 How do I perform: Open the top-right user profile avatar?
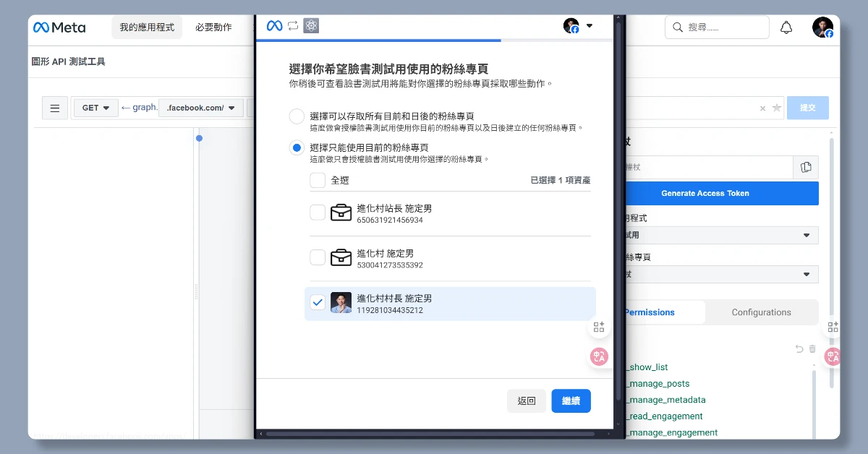click(822, 27)
